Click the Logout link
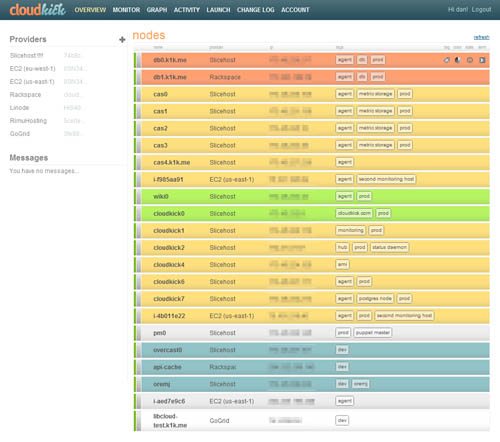This screenshot has width=500, height=442. tap(481, 9)
